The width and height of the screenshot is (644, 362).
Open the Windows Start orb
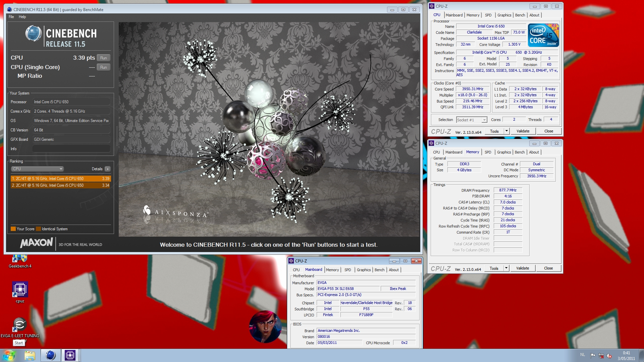point(9,355)
